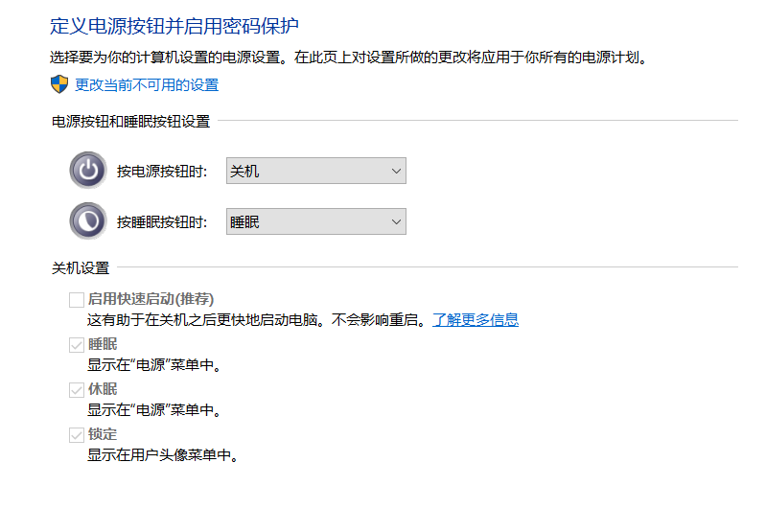766x532 pixels.
Task: Follow the 了解更多信息 link
Action: tap(475, 319)
